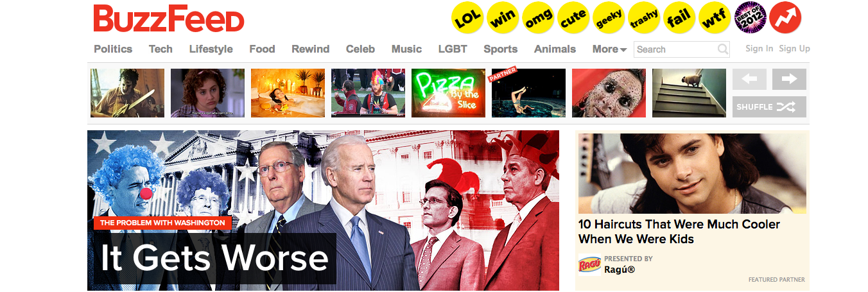Select the yellow win badge
The height and width of the screenshot is (292, 868).
click(503, 18)
